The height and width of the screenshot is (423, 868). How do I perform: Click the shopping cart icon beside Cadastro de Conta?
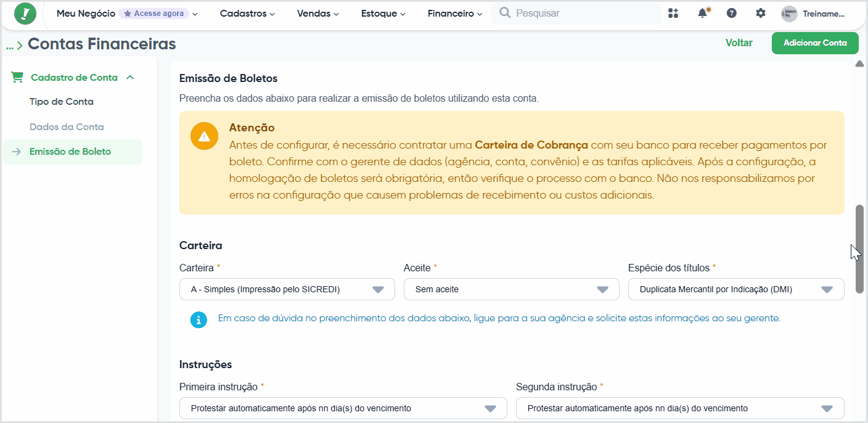point(17,77)
